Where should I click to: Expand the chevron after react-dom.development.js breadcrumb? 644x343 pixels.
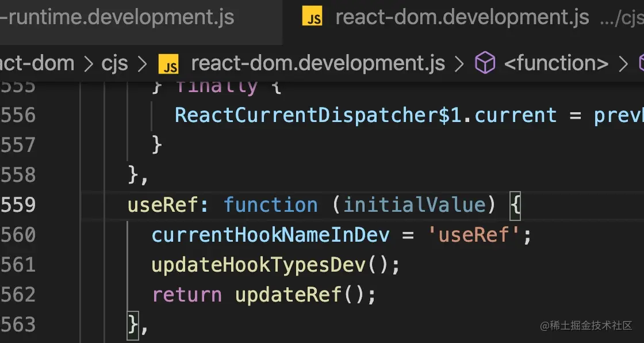point(459,64)
